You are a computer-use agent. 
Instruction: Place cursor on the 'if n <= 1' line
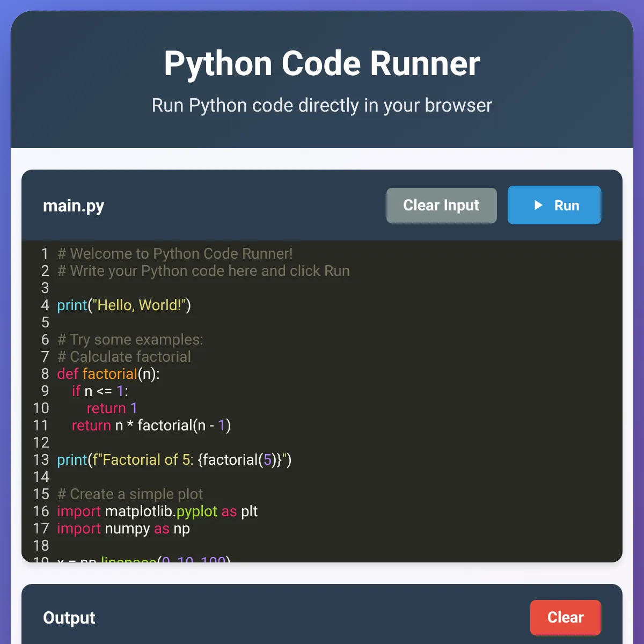coord(100,391)
